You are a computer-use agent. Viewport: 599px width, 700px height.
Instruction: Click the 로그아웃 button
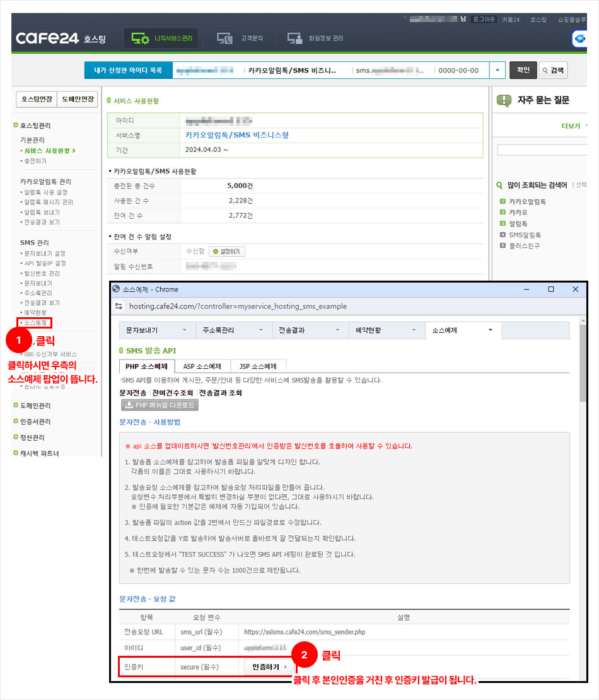[484, 19]
